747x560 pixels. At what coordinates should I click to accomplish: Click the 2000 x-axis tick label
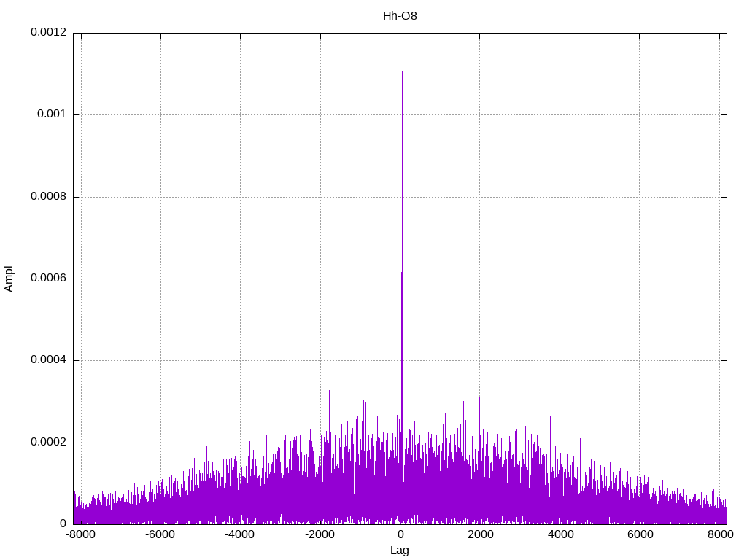pyautogui.click(x=480, y=534)
